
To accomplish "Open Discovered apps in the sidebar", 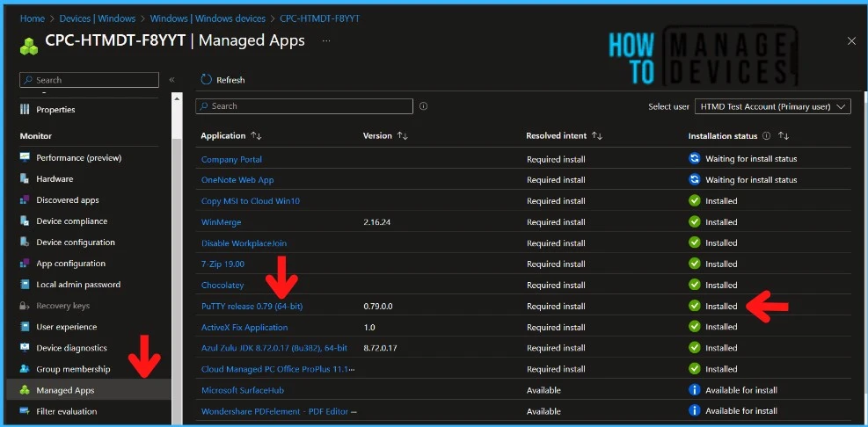I will [x=68, y=199].
